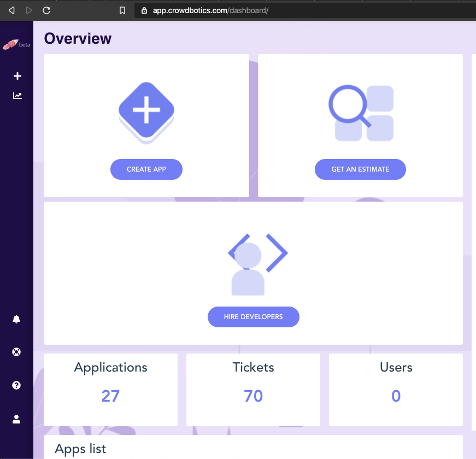The height and width of the screenshot is (459, 476).
Task: Select the plus icon to create a new app
Action: tap(16, 76)
